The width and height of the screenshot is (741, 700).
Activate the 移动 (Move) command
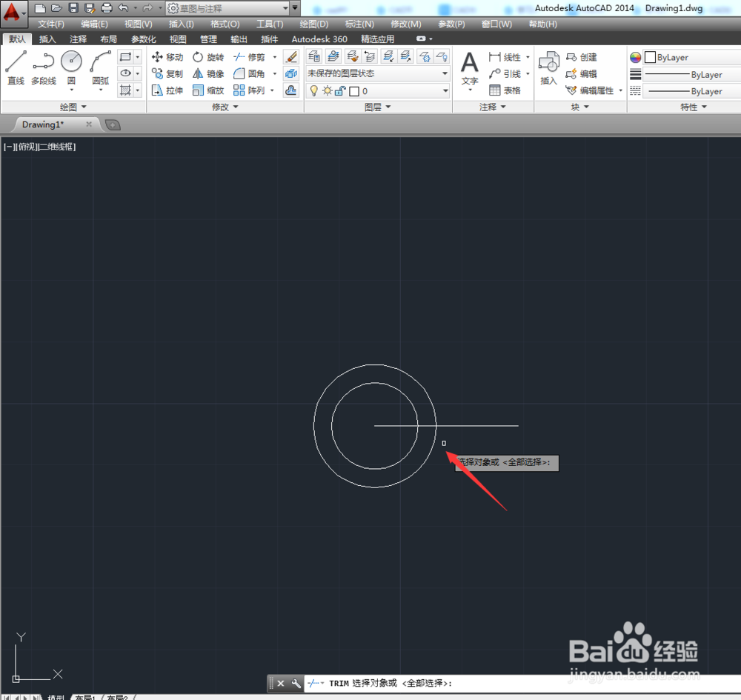[167, 57]
